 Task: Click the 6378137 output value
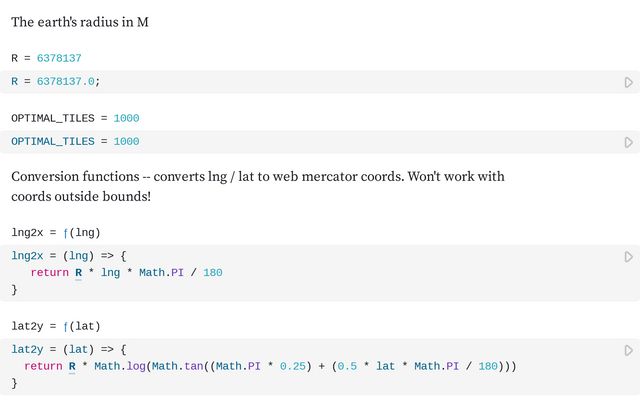59,58
